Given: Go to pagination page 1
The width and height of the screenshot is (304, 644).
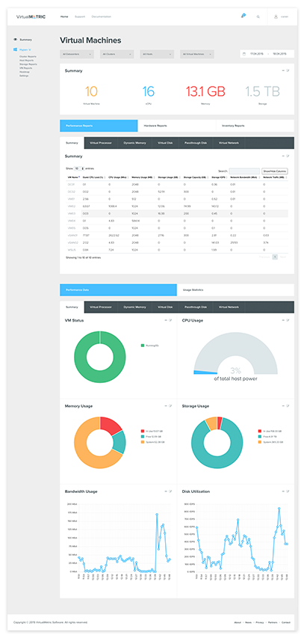Looking at the screenshot, I should pyautogui.click(x=275, y=257).
